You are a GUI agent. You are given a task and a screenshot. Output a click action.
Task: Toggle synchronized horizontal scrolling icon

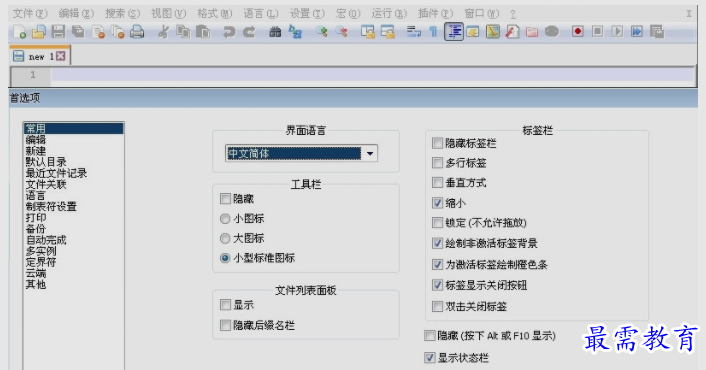[x=388, y=32]
